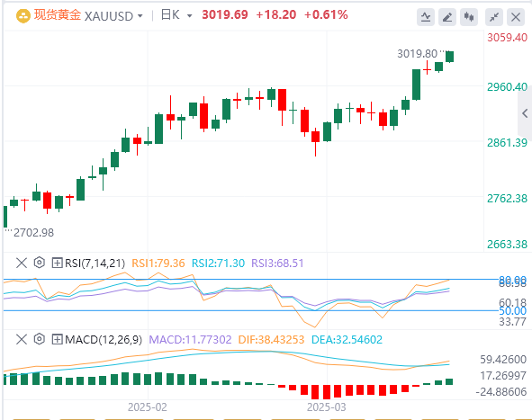This screenshot has width=532, height=420.
Task: Click the -24.88606 MACD axis value
Action: 501,392
